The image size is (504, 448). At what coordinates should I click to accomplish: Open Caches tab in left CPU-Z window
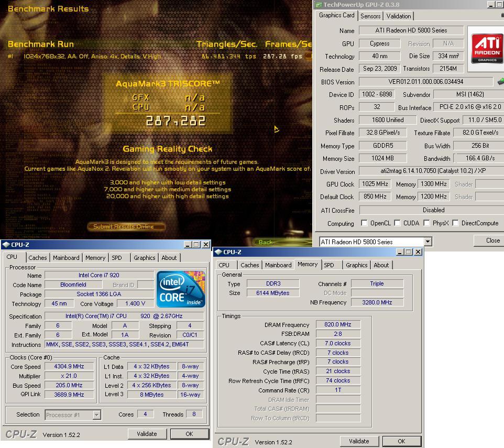point(38,258)
